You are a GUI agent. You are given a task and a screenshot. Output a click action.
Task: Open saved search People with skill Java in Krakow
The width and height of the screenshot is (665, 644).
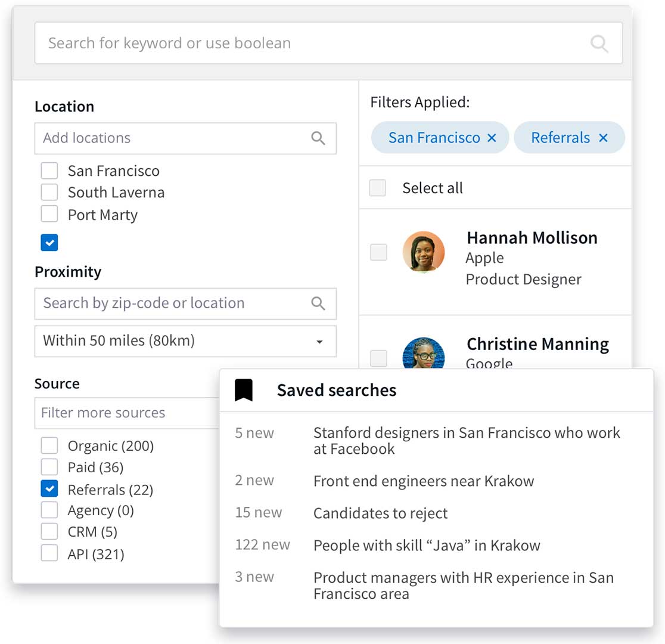pos(426,545)
